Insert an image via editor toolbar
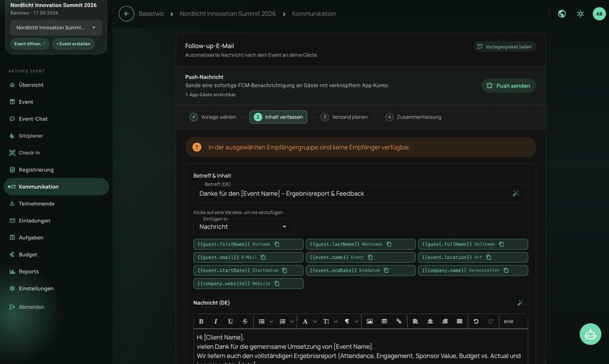 [370, 321]
